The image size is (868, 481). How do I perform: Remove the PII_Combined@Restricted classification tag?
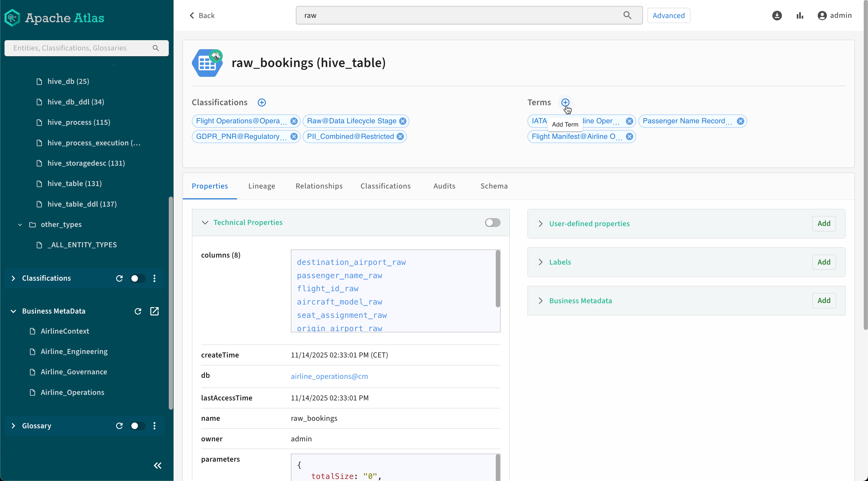point(400,136)
